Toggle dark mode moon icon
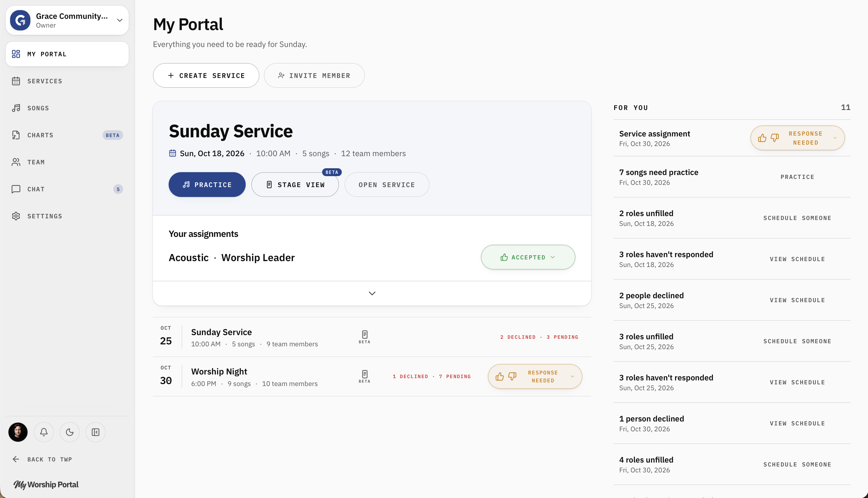This screenshot has width=868, height=498. 70,432
